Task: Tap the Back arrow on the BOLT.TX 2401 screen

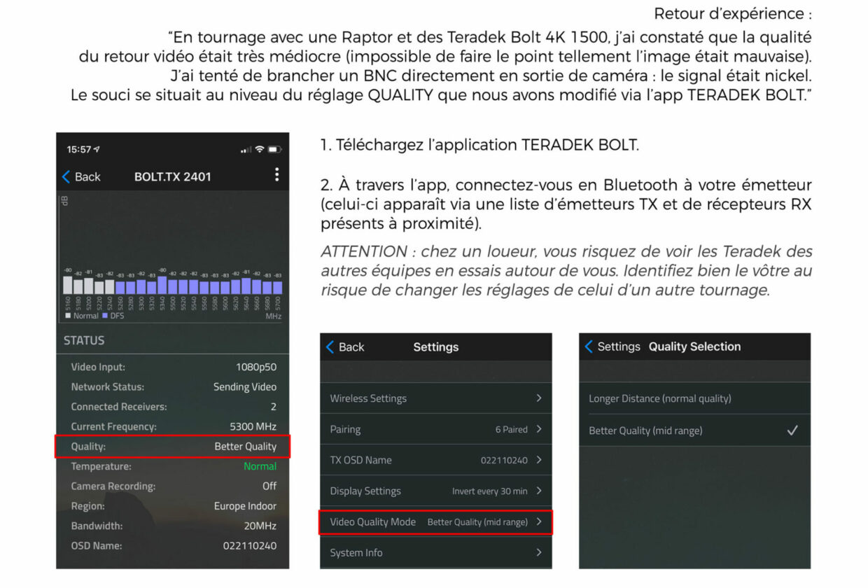Action: (66, 176)
